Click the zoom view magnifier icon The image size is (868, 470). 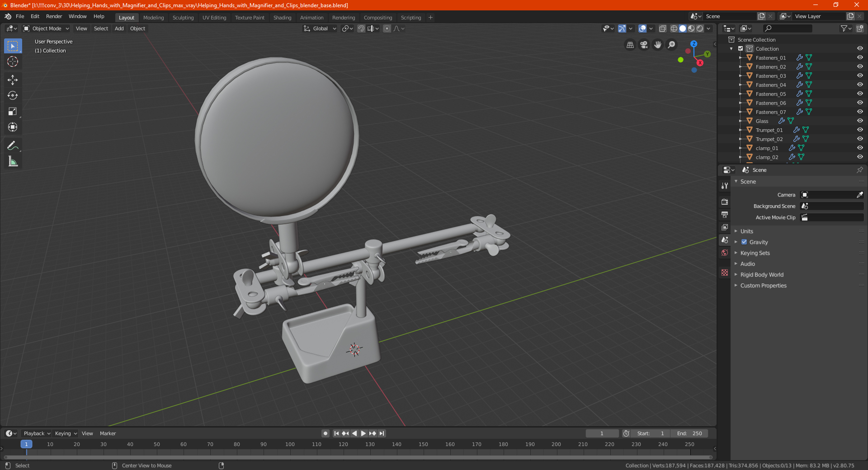[x=672, y=45]
